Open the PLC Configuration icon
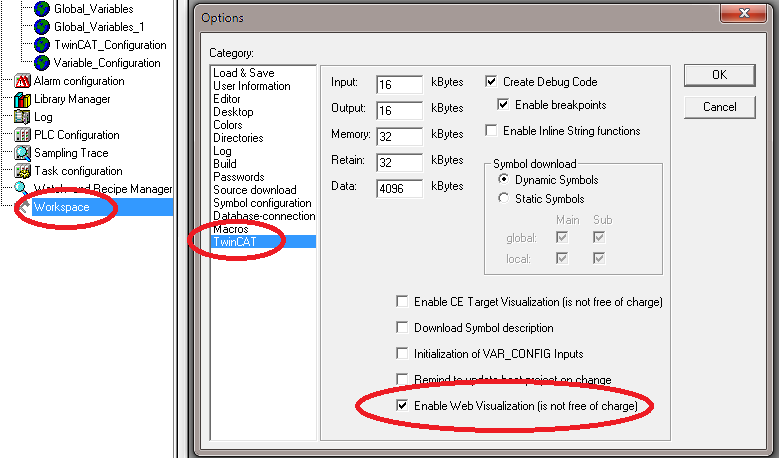 coord(22,135)
